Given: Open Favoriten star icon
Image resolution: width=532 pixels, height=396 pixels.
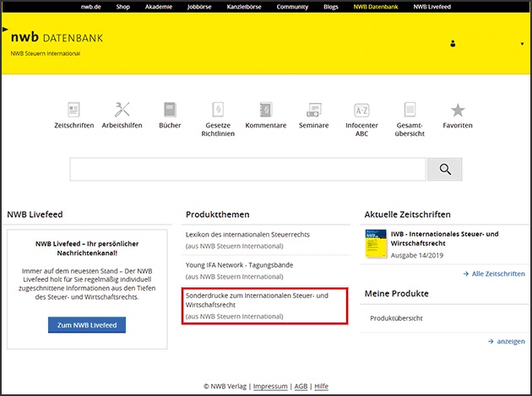Looking at the screenshot, I should 458,110.
